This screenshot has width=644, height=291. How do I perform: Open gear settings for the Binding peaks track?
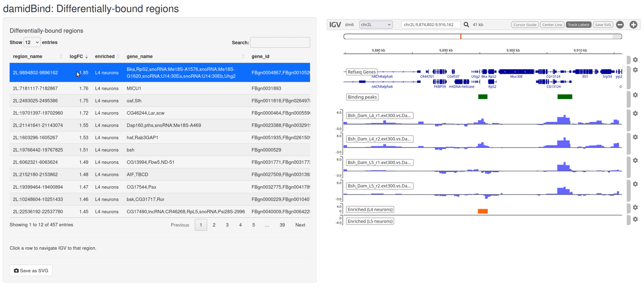636,95
